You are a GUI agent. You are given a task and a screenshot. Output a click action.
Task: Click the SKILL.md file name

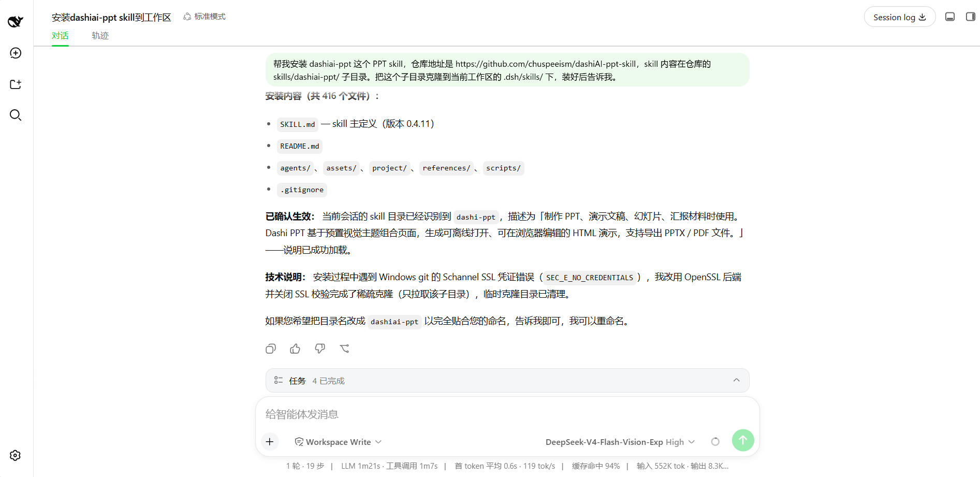click(298, 124)
